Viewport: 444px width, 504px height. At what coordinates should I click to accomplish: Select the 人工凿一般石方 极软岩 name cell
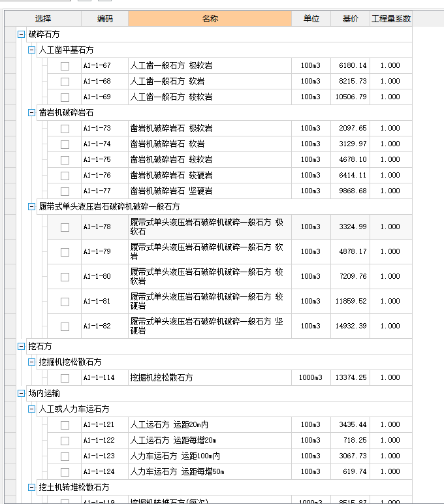tap(210, 65)
